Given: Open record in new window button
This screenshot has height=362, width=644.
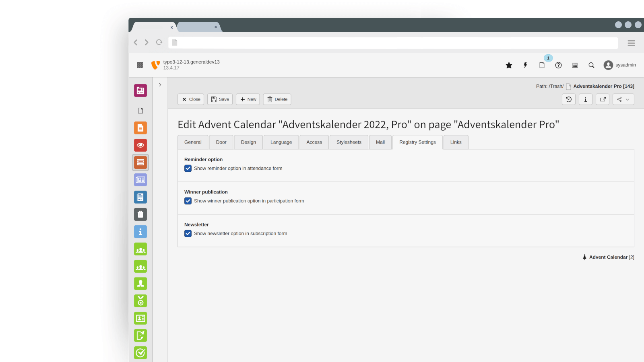Looking at the screenshot, I should [x=603, y=99].
